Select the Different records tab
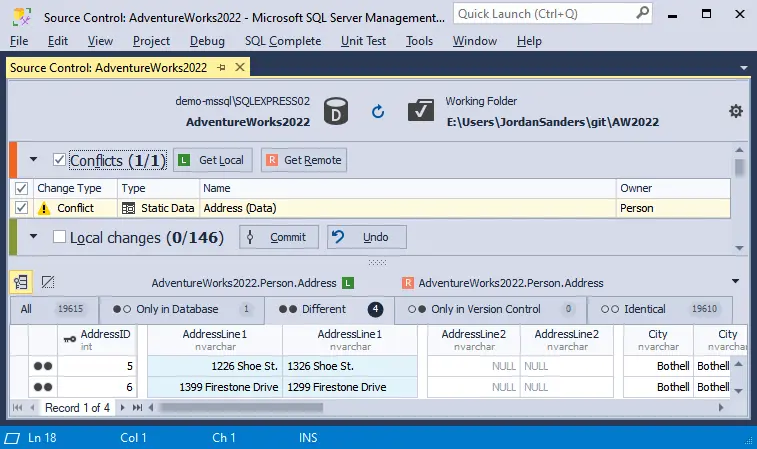Viewport: 757px width, 449px height. point(329,309)
